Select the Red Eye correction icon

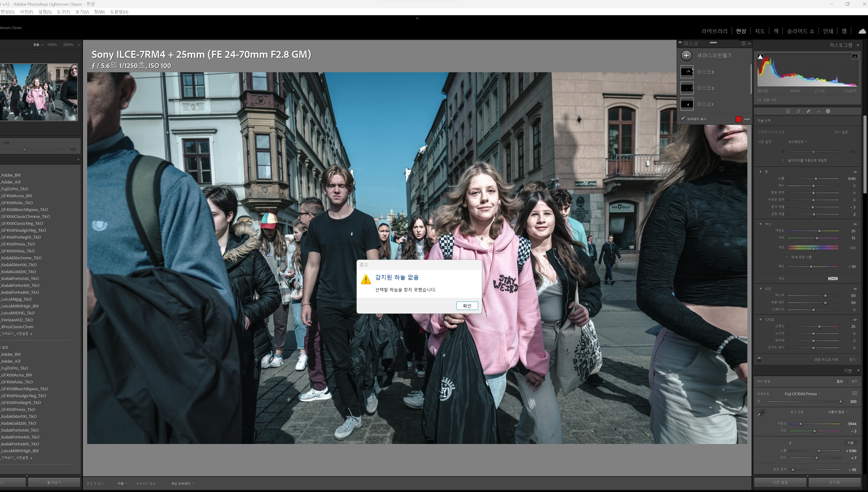pyautogui.click(x=818, y=111)
